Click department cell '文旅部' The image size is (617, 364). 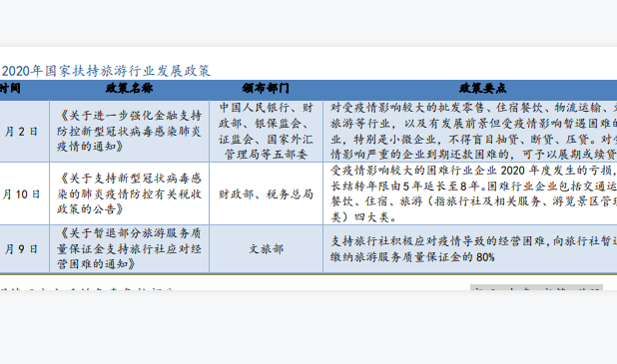point(266,249)
